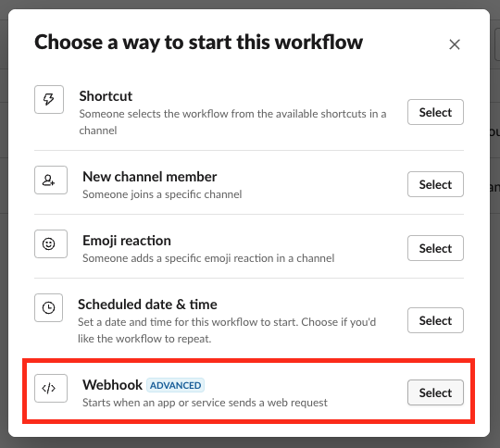Select the Emoji reaction trigger

pyautogui.click(x=435, y=248)
